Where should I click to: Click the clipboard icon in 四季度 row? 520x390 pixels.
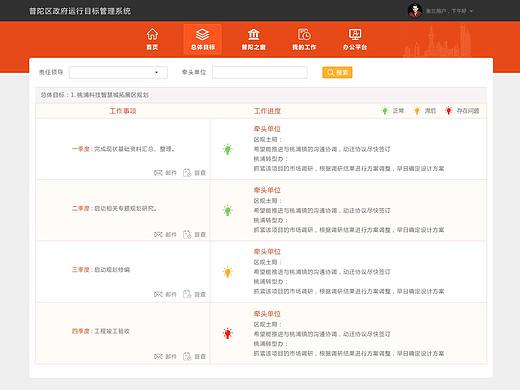[x=187, y=356]
